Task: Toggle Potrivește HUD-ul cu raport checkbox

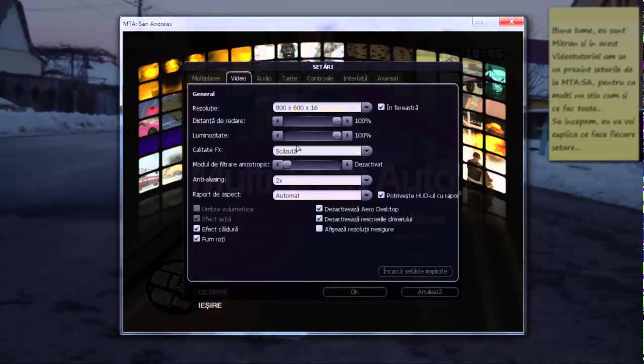Action: [x=381, y=195]
